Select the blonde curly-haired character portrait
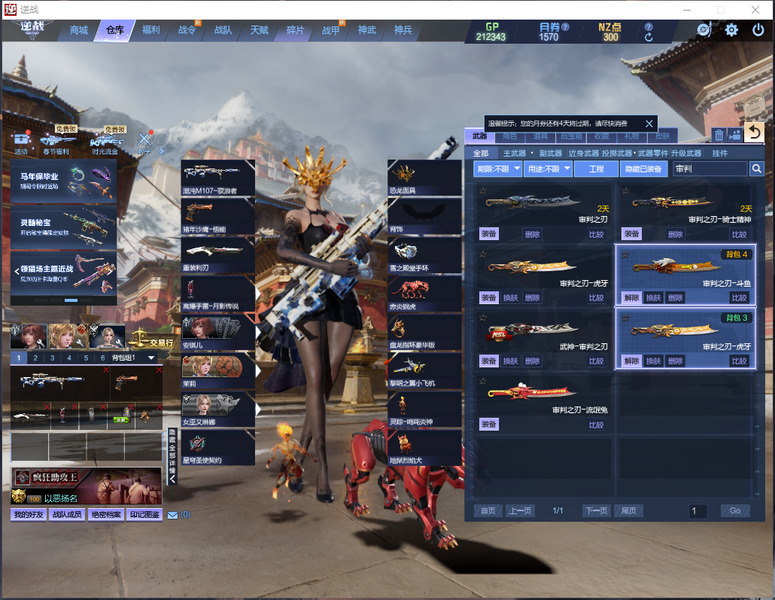 point(67,336)
